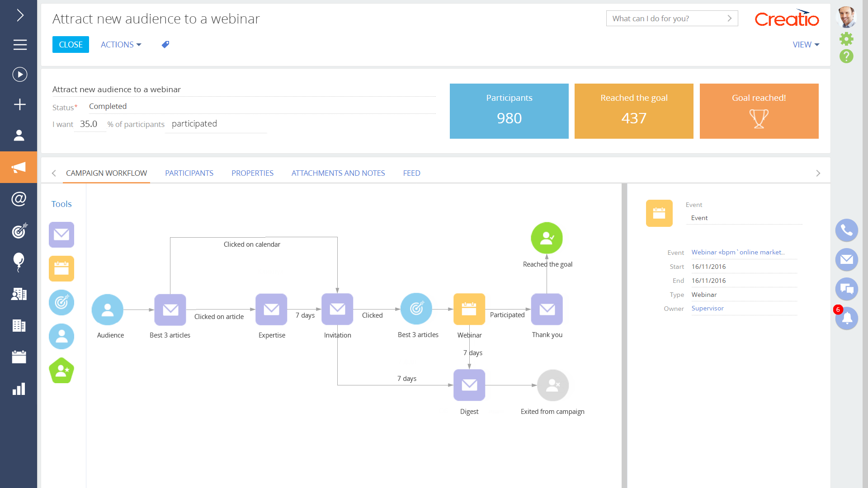Open the ACTIONS dropdown menu
The width and height of the screenshot is (868, 488).
120,44
